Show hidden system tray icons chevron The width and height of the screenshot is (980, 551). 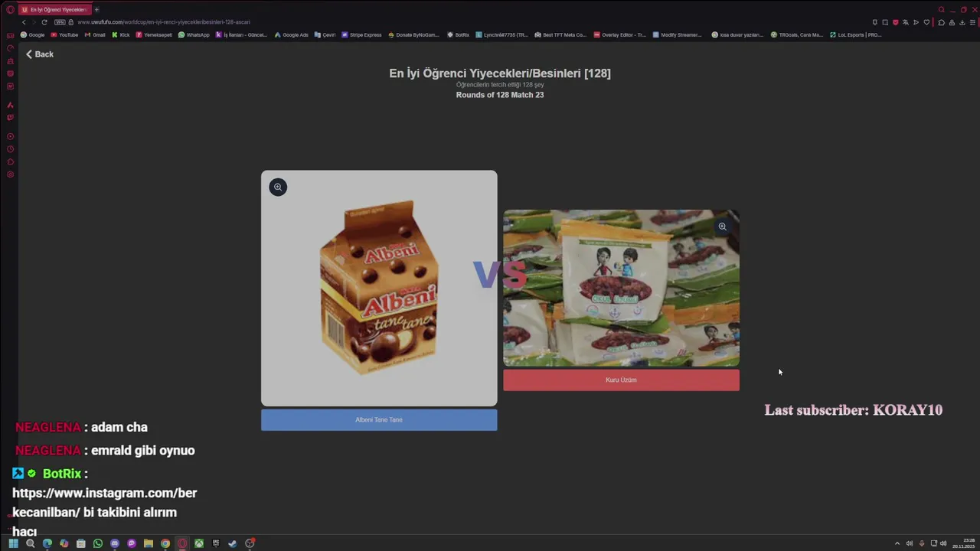pyautogui.click(x=897, y=543)
